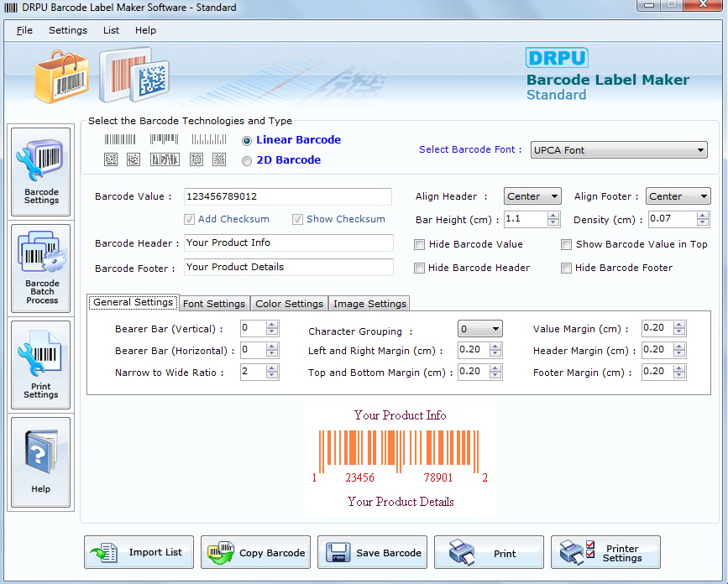The height and width of the screenshot is (584, 728).
Task: Open Barcode Settings in the sidebar
Action: 41,170
